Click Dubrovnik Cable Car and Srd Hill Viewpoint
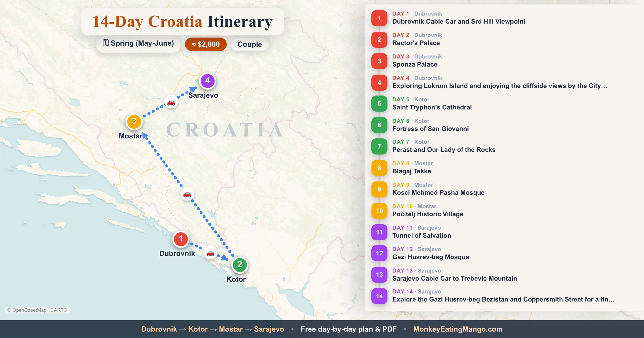This screenshot has height=338, width=644. tap(459, 21)
